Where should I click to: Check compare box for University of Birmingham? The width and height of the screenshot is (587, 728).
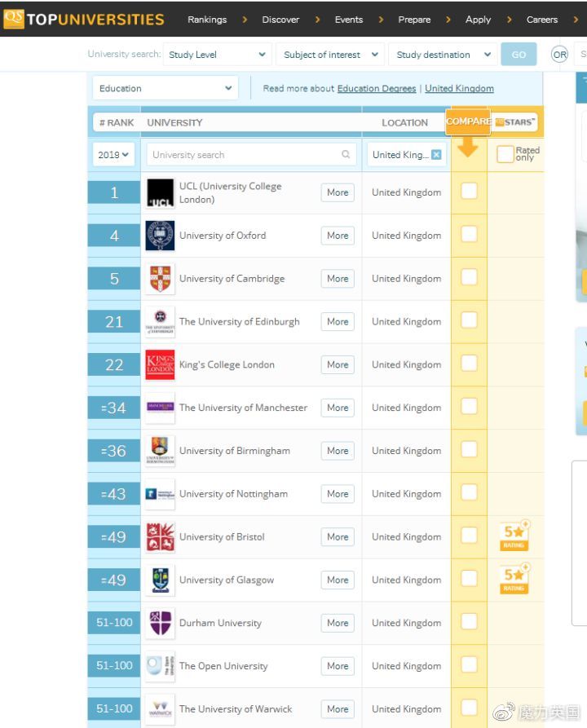pyautogui.click(x=469, y=449)
